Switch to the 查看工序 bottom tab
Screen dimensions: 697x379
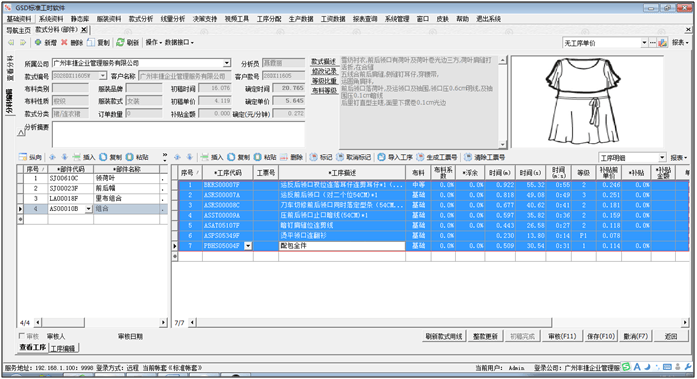click(32, 347)
